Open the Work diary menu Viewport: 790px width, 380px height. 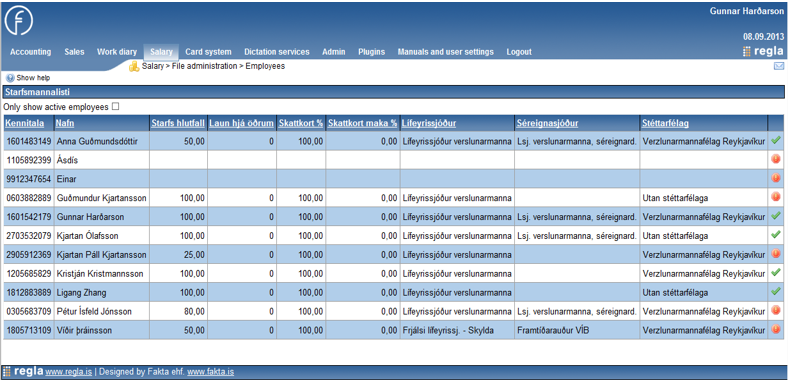[117, 52]
